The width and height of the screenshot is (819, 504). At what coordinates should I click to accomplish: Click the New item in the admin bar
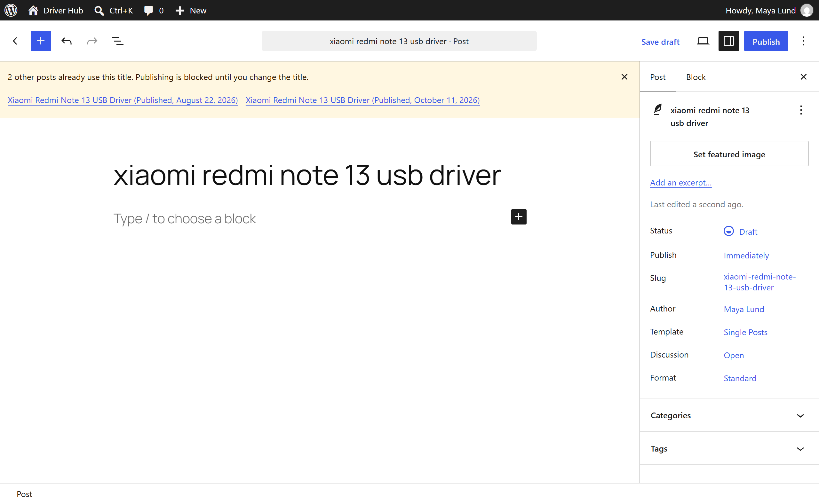pos(191,10)
